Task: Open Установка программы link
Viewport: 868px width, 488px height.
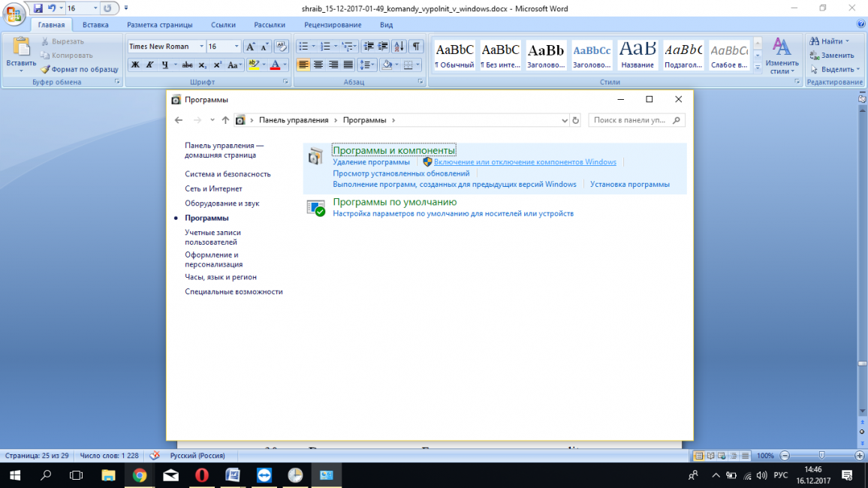Action: pos(629,184)
